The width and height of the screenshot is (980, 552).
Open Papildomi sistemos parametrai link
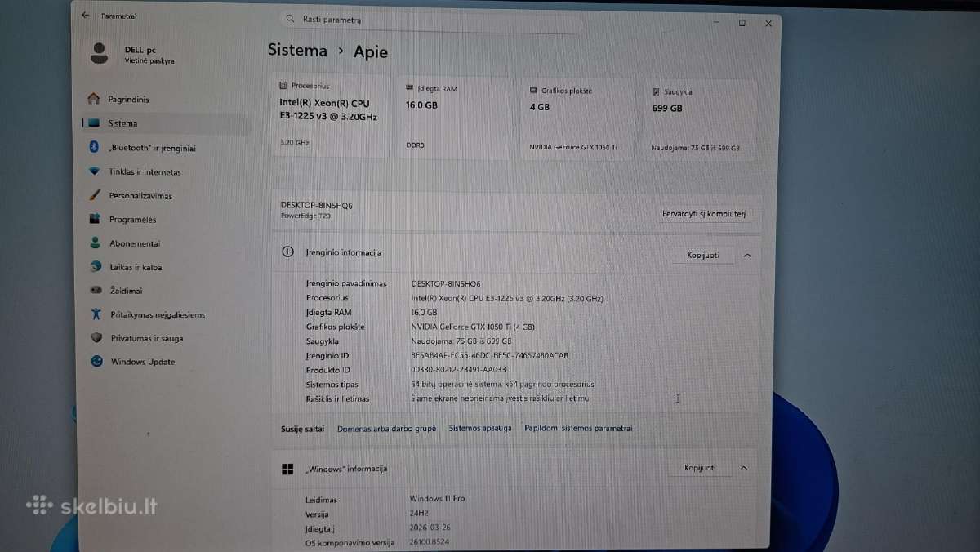coord(578,428)
